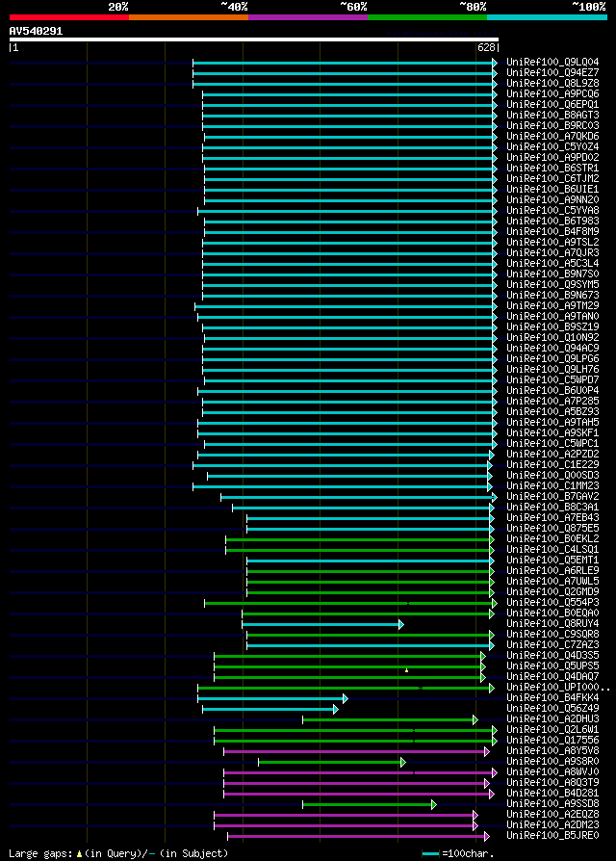Image resolution: width=616 pixels, height=861 pixels.
Task: Select the UniRef100_Q2L6W1 label
Action: [552, 729]
